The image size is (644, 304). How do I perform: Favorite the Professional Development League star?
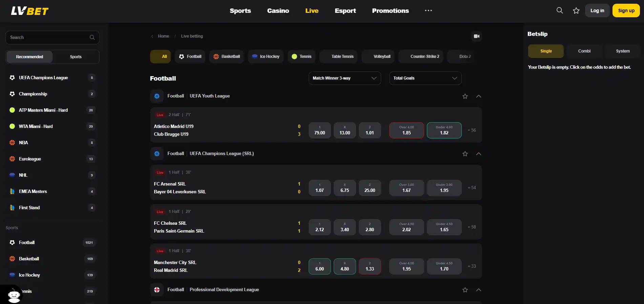point(465,290)
